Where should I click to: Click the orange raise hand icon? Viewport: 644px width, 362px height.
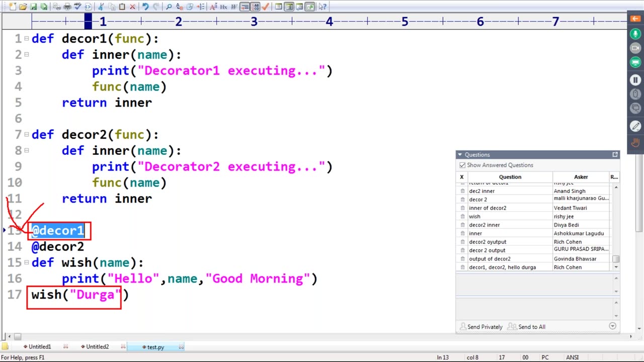click(635, 143)
